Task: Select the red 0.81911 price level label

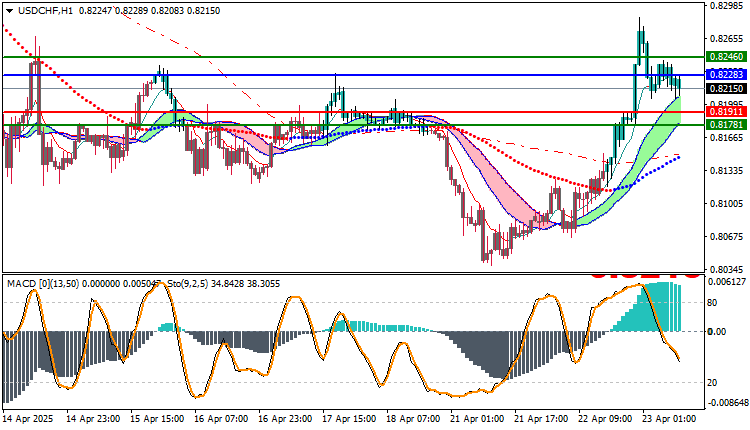Action: click(x=727, y=112)
